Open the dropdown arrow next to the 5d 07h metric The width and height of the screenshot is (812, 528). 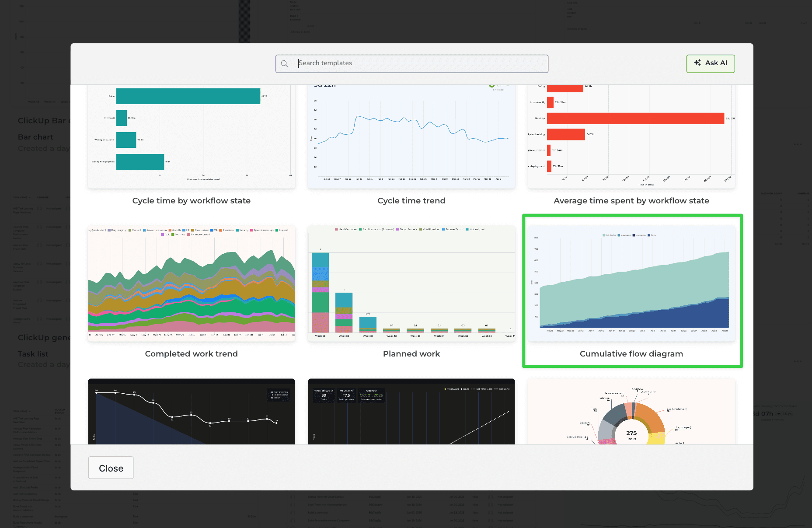pyautogui.click(x=779, y=414)
